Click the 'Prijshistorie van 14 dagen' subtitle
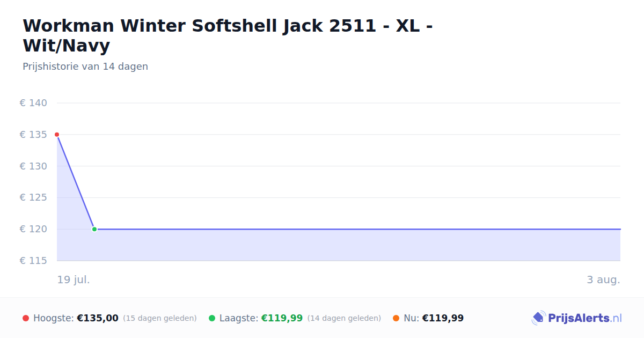The image size is (644, 338). click(x=85, y=67)
